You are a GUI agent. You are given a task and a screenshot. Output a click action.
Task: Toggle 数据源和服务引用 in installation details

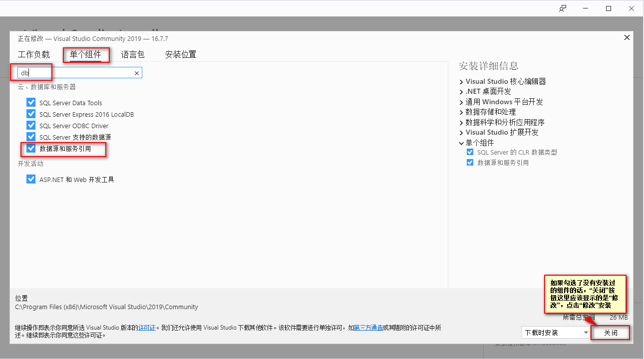(470, 163)
